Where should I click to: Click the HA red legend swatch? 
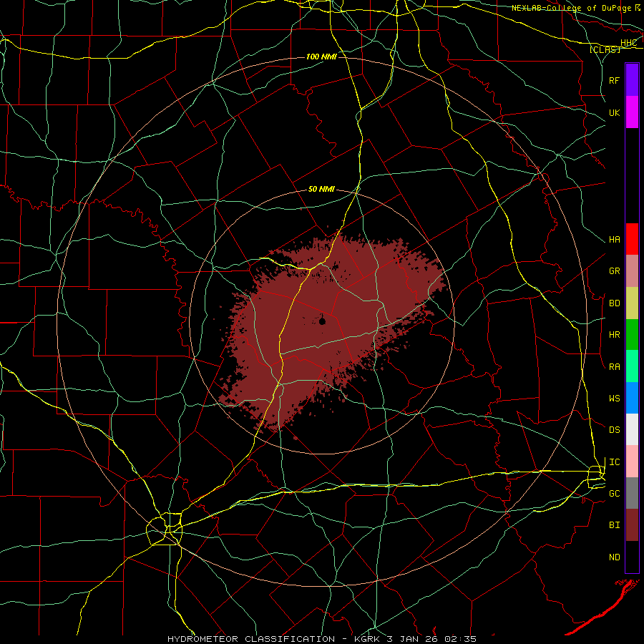point(632,239)
